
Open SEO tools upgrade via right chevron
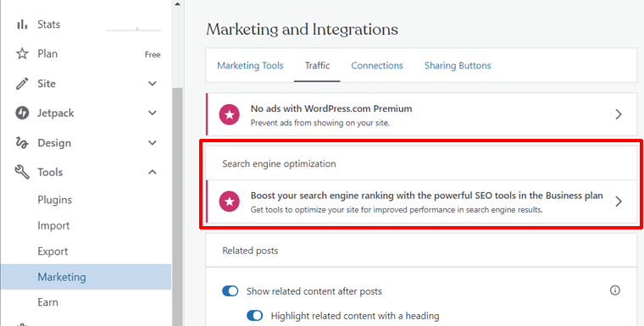click(619, 202)
